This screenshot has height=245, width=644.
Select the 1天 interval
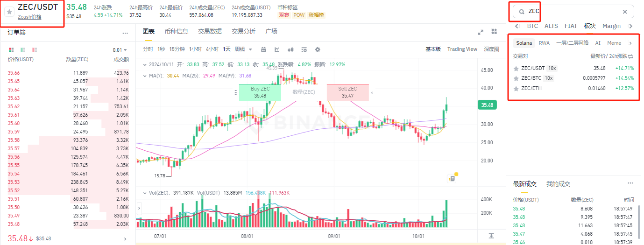pyautogui.click(x=226, y=49)
